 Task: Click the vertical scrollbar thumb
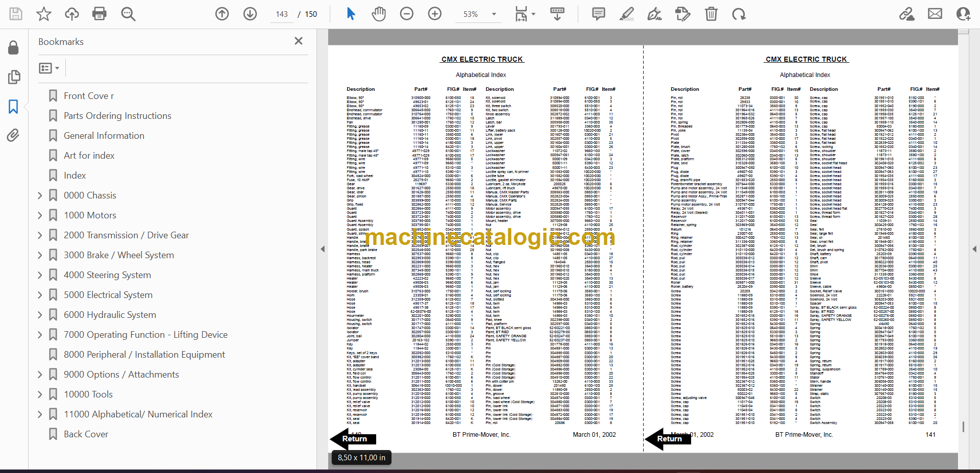[964, 427]
